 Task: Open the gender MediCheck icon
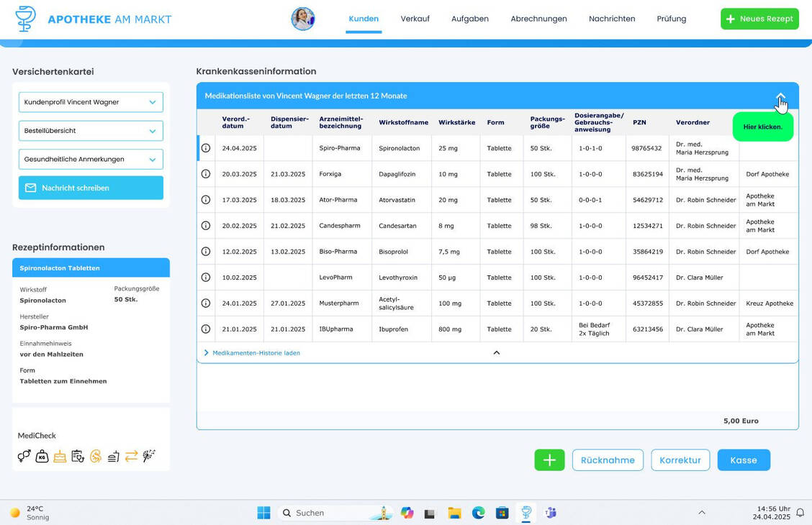tap(24, 456)
